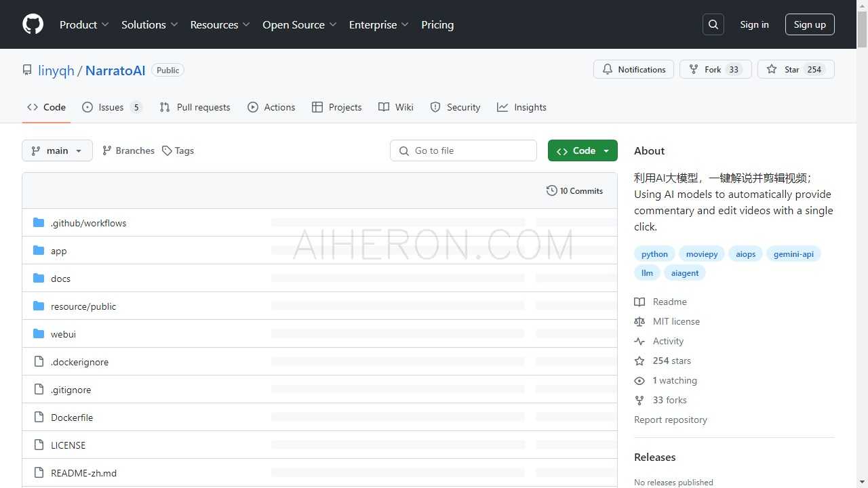This screenshot has height=488, width=868.
Task: Click the Dockerfile file icon
Action: click(x=39, y=417)
